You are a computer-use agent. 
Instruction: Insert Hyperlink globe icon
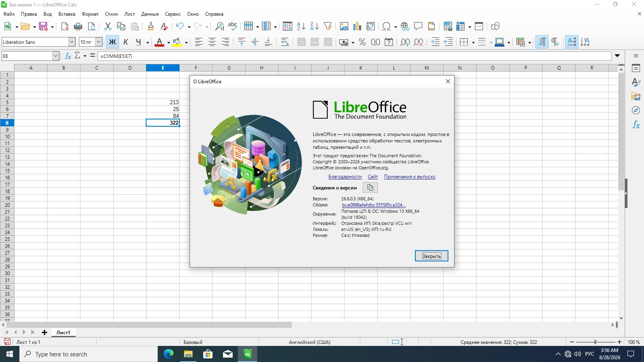[405, 27]
